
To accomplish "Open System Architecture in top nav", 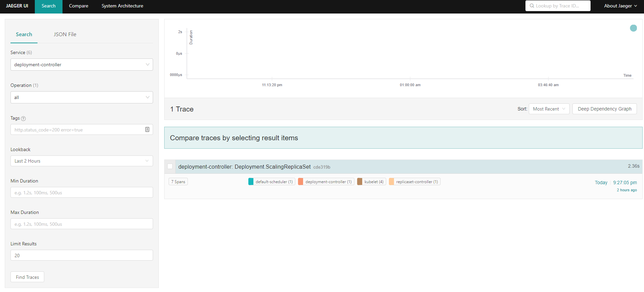I will coord(122,6).
